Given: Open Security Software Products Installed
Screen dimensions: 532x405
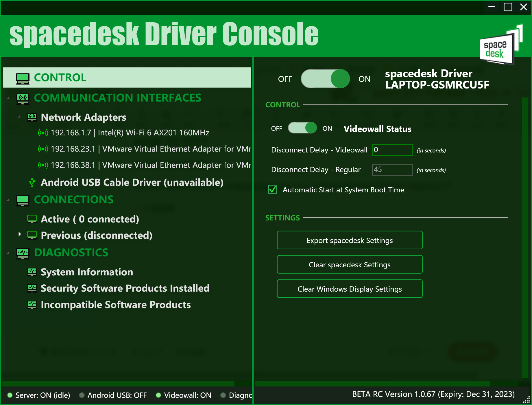Looking at the screenshot, I should click(x=125, y=288).
